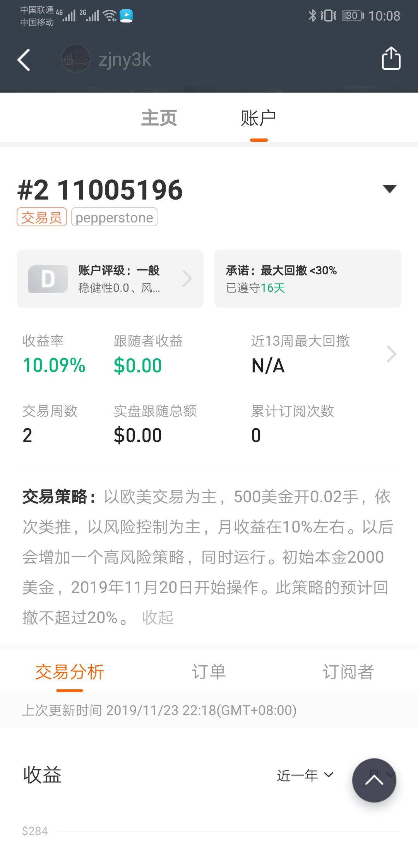The height and width of the screenshot is (868, 418).
Task: Open the 承诺 最大回撤 <30% card
Action: coord(308,279)
